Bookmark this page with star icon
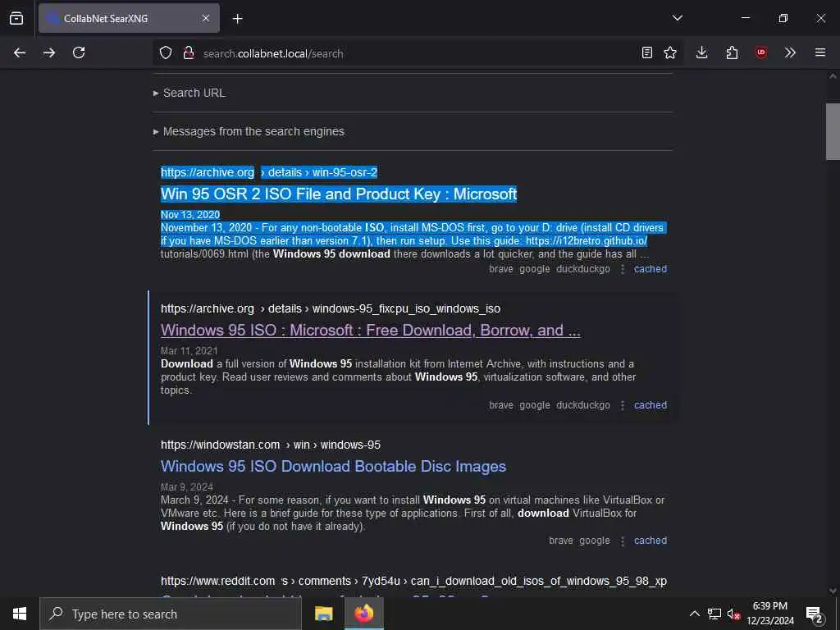This screenshot has height=630, width=840. [670, 52]
